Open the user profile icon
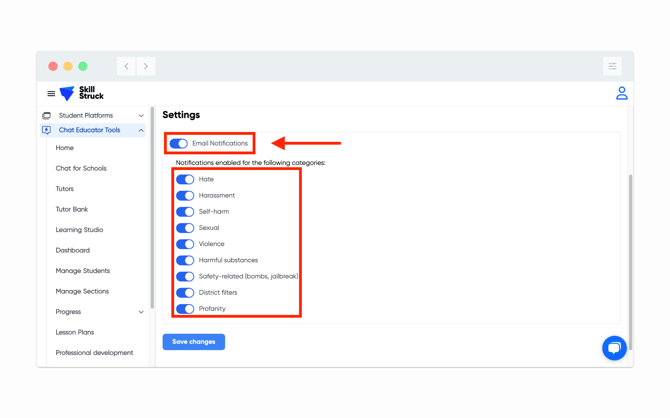This screenshot has height=418, width=670. pos(621,94)
